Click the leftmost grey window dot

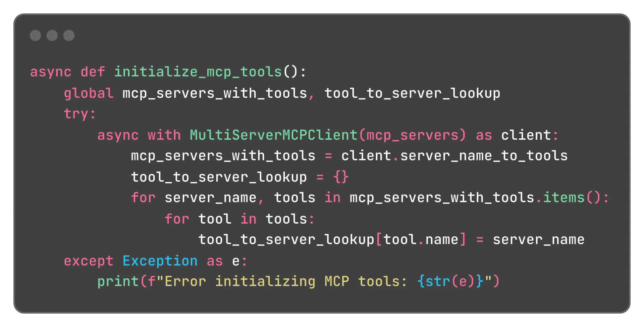[x=35, y=35]
